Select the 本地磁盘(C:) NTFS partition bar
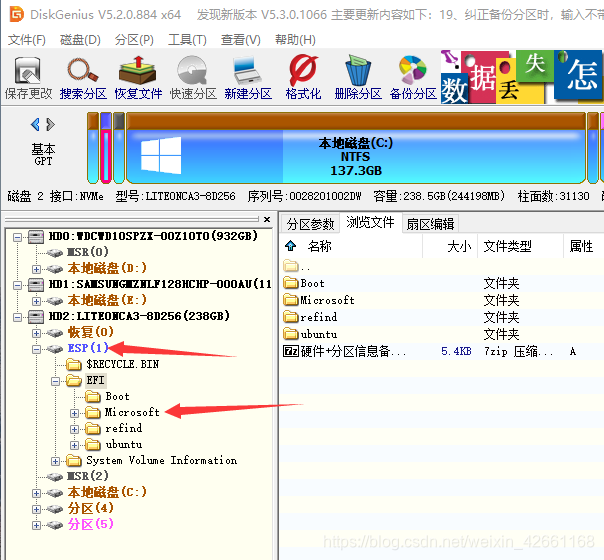604x560 pixels. pos(356,148)
